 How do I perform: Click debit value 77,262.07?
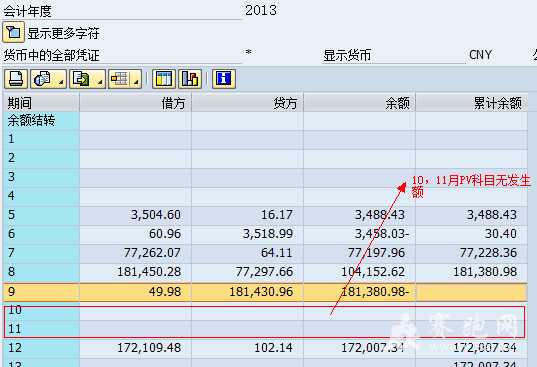[x=152, y=253]
